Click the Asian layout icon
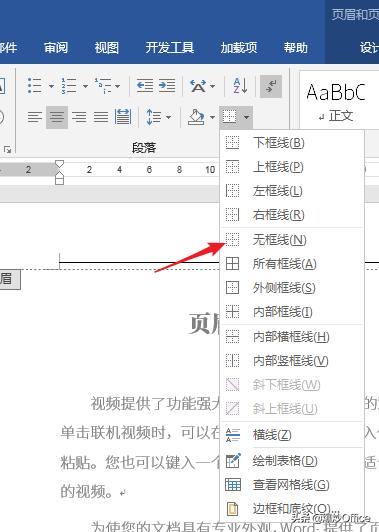 [x=198, y=86]
